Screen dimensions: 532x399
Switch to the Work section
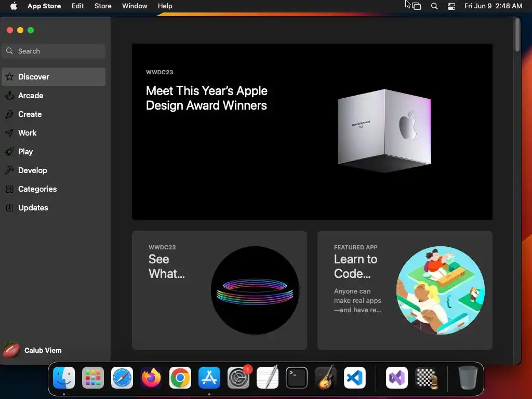pyautogui.click(x=54, y=132)
